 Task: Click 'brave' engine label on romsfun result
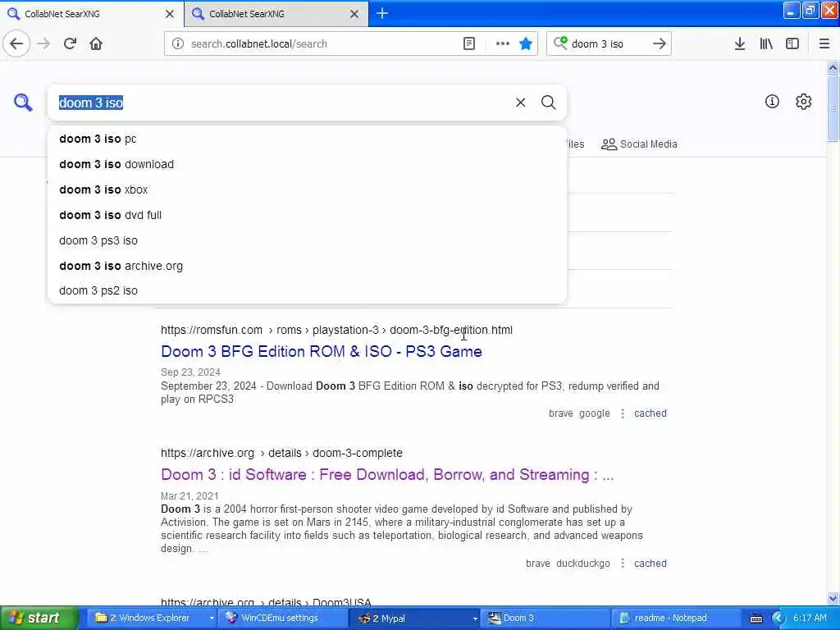[561, 413]
